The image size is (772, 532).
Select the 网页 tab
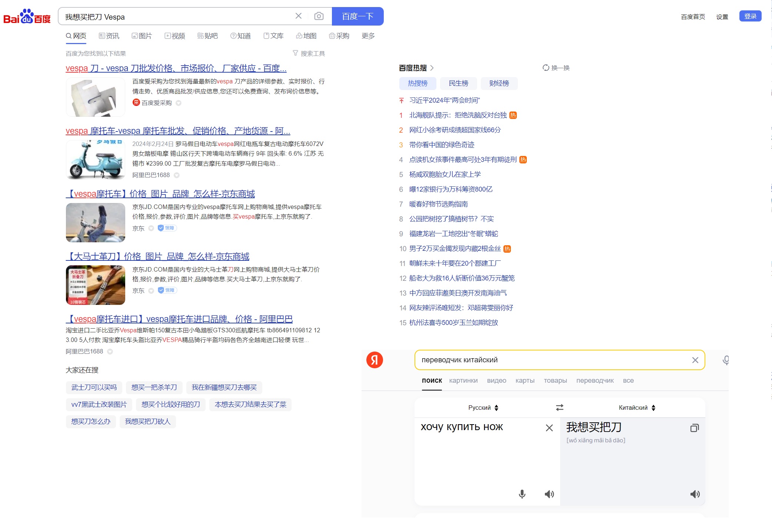click(76, 36)
